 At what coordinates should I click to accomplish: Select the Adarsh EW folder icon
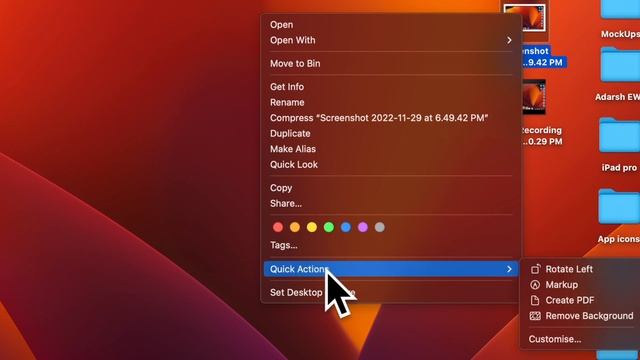620,65
